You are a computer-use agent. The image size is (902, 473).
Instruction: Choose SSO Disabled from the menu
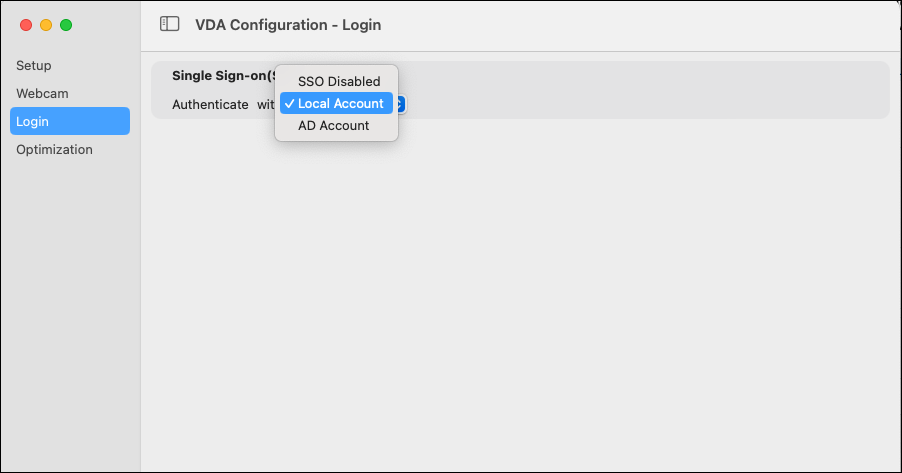pos(339,81)
